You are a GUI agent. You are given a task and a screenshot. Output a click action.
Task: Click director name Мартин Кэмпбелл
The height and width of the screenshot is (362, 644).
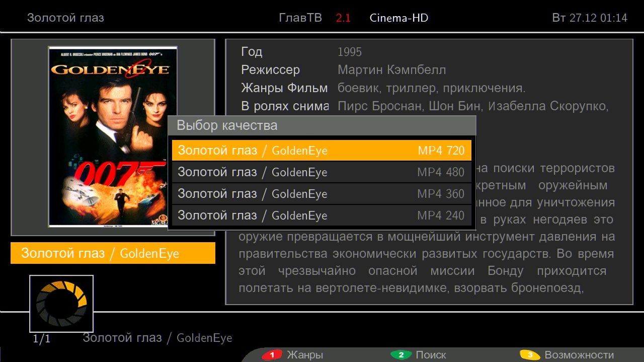(x=392, y=70)
